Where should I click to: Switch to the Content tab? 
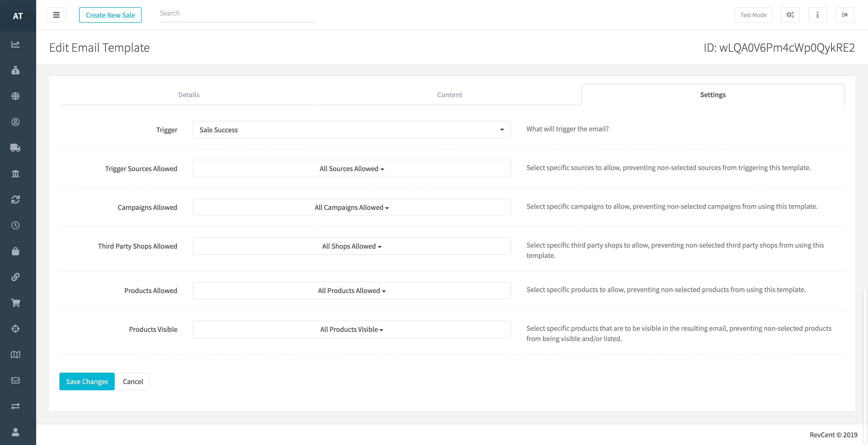pos(450,95)
